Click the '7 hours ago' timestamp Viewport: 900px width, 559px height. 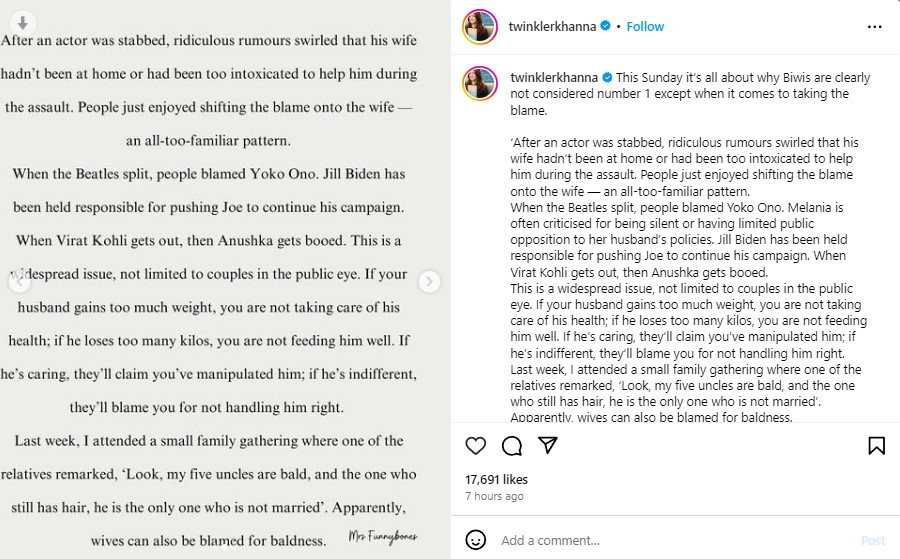(x=494, y=496)
